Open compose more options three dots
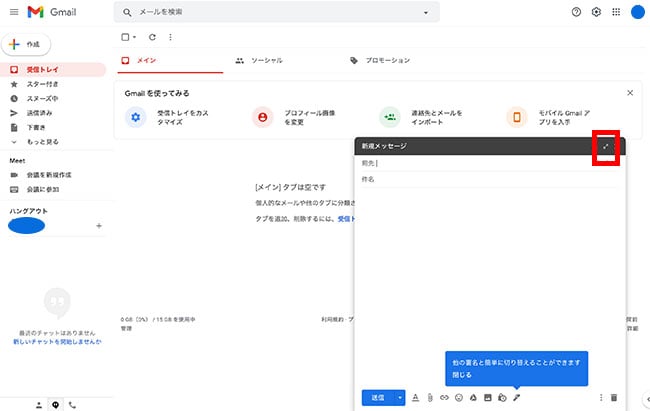Screen dimensions: 650x411 tap(601, 398)
